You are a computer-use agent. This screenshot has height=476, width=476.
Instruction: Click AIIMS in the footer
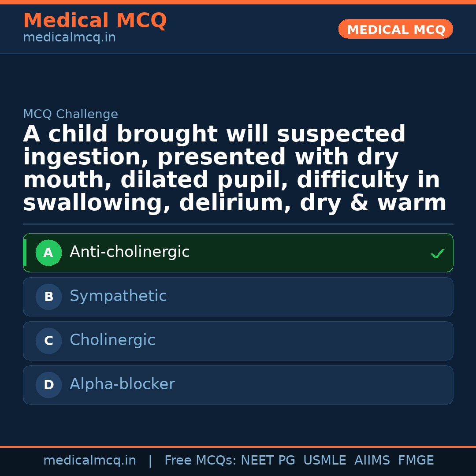[x=372, y=461]
